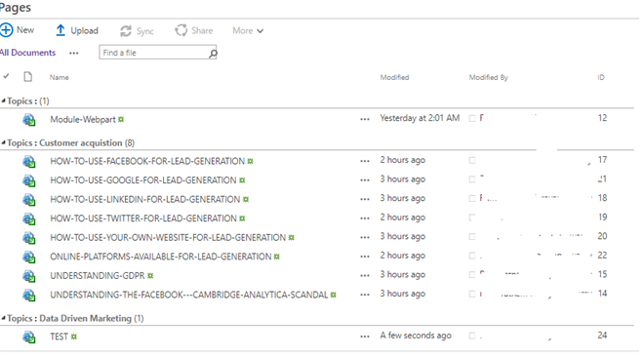Click the Upload arrow icon
Viewport: 644px width, 357px height.
click(60, 30)
